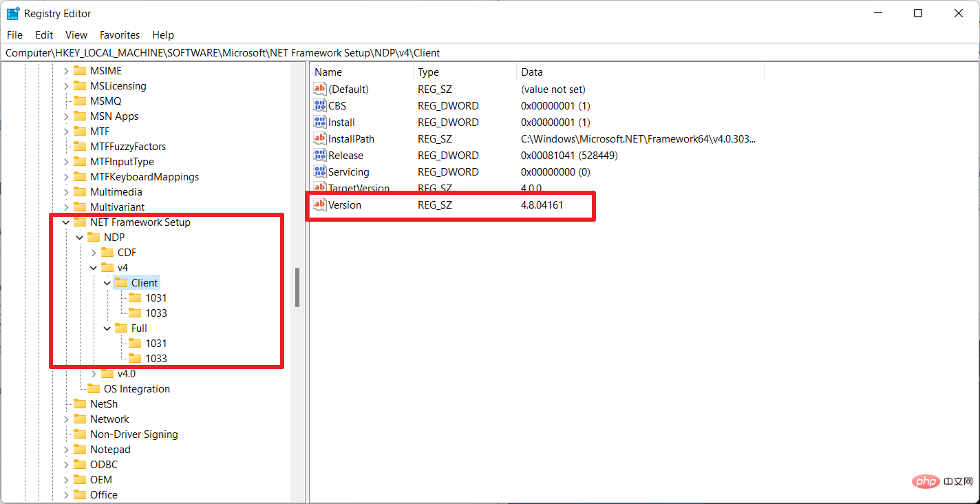Screen dimensions: 980x504
Task: Click the InstallPath string value icon
Action: (x=319, y=138)
